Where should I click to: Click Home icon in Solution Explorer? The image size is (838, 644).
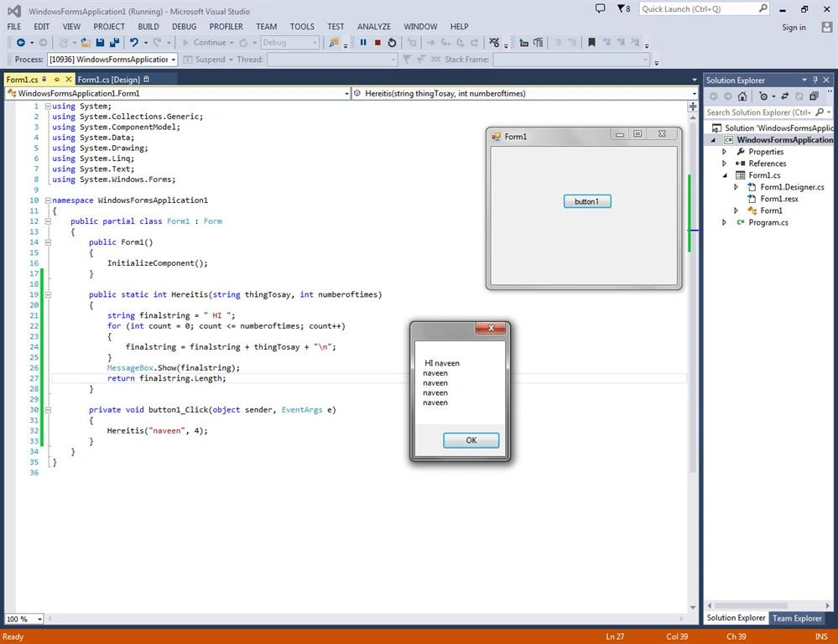742,96
